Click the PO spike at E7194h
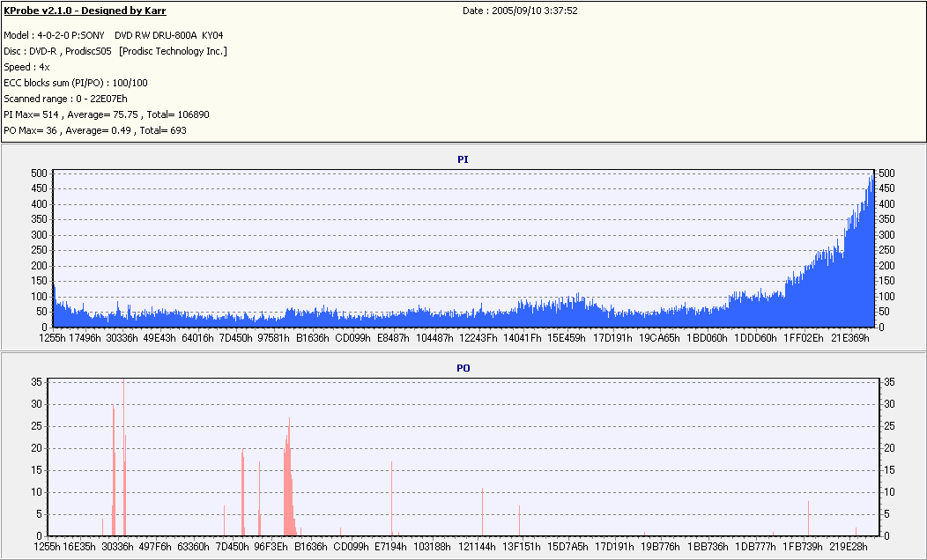The height and width of the screenshot is (560, 927). click(x=391, y=498)
